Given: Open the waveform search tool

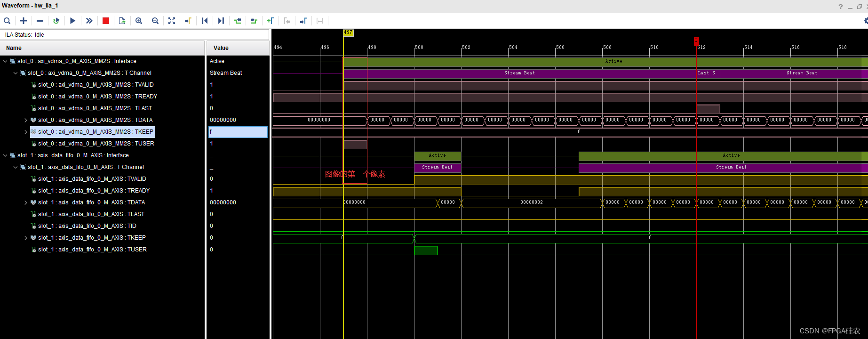Looking at the screenshot, I should (7, 21).
